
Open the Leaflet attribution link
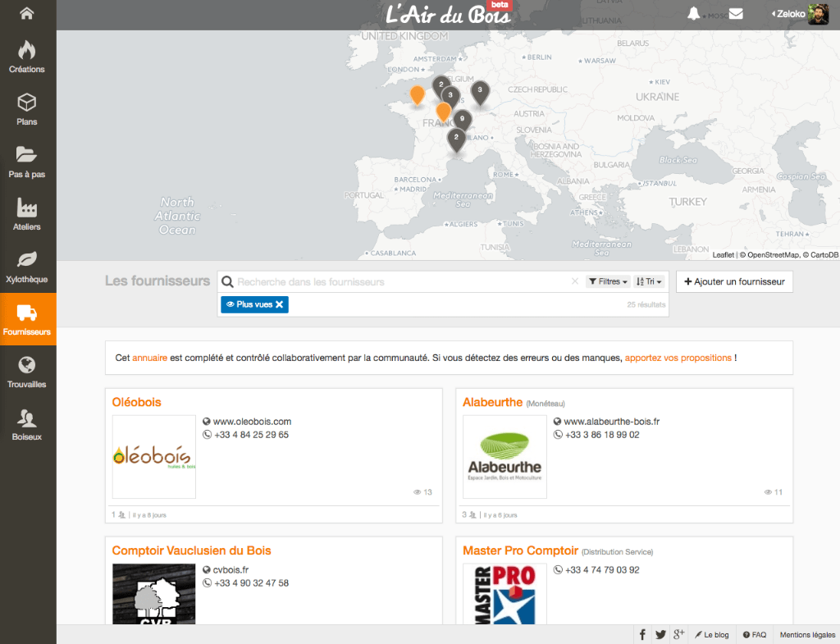pos(724,255)
